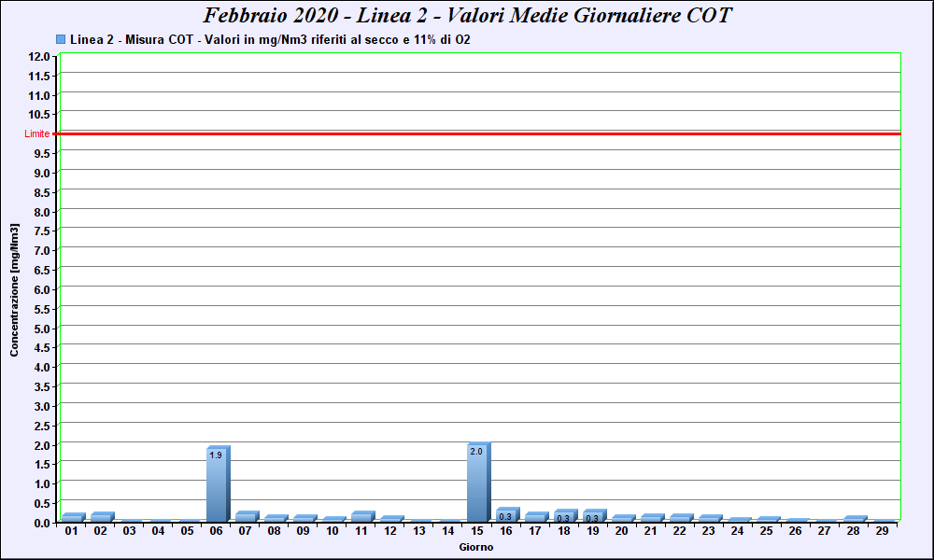Click the y-axis value 12.0
The image size is (934, 560).
click(38, 57)
